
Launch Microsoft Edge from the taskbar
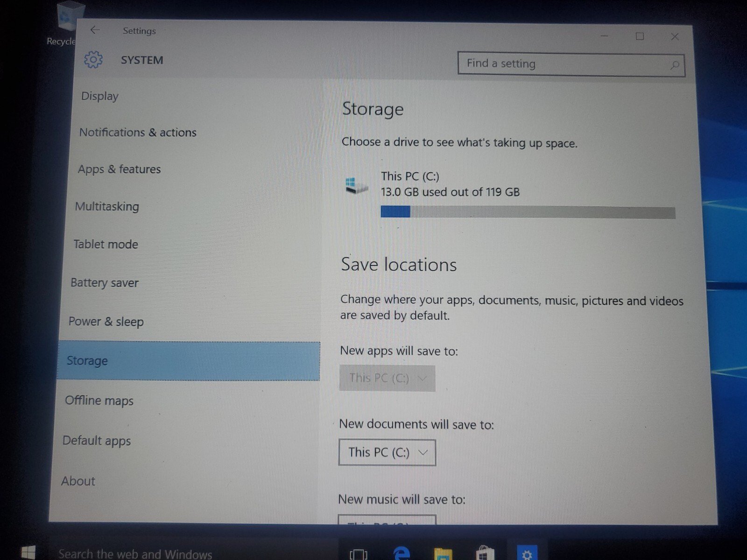401,554
